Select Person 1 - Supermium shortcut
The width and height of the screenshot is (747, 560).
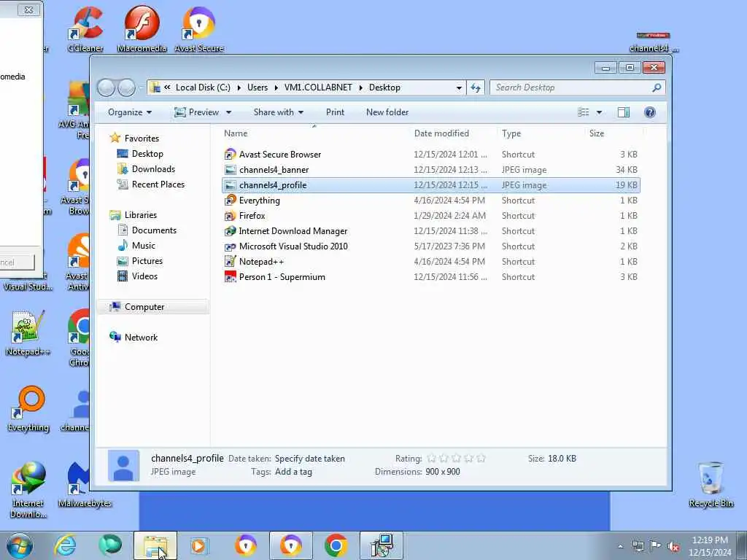tap(430, 276)
